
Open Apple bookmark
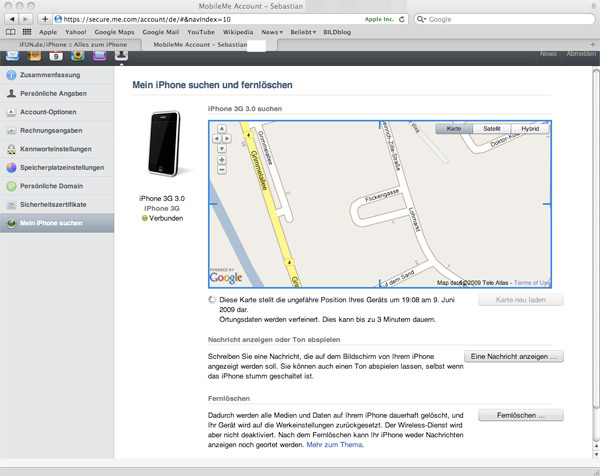48,32
